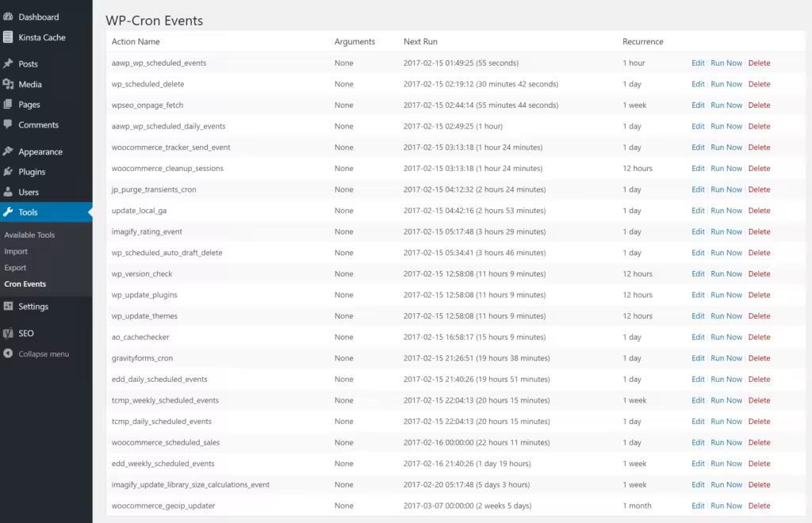Open the Export submenu item
Viewport: 812px width, 523px height.
tap(15, 268)
